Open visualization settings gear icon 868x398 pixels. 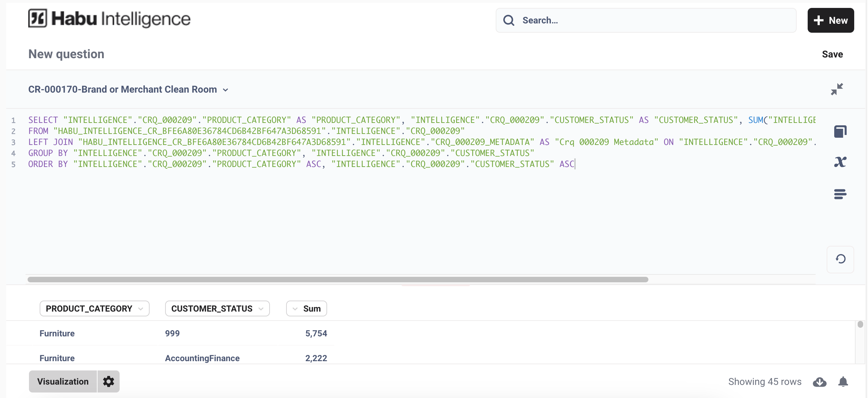(109, 381)
